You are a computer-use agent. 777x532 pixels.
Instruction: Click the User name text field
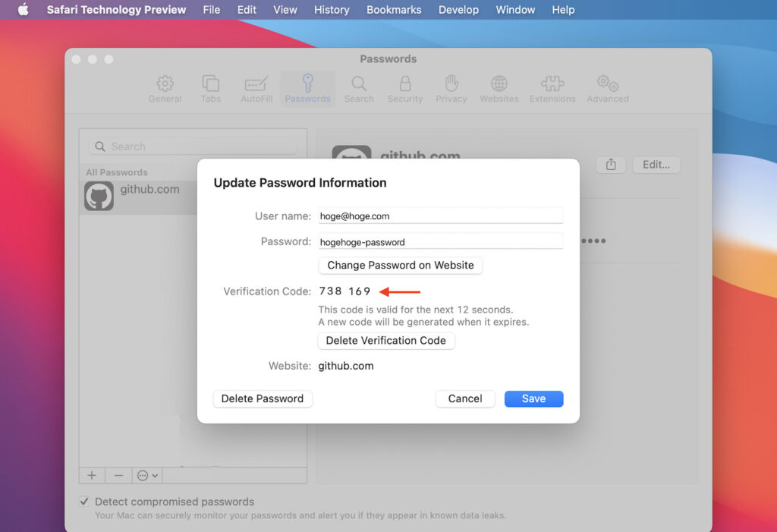click(440, 216)
